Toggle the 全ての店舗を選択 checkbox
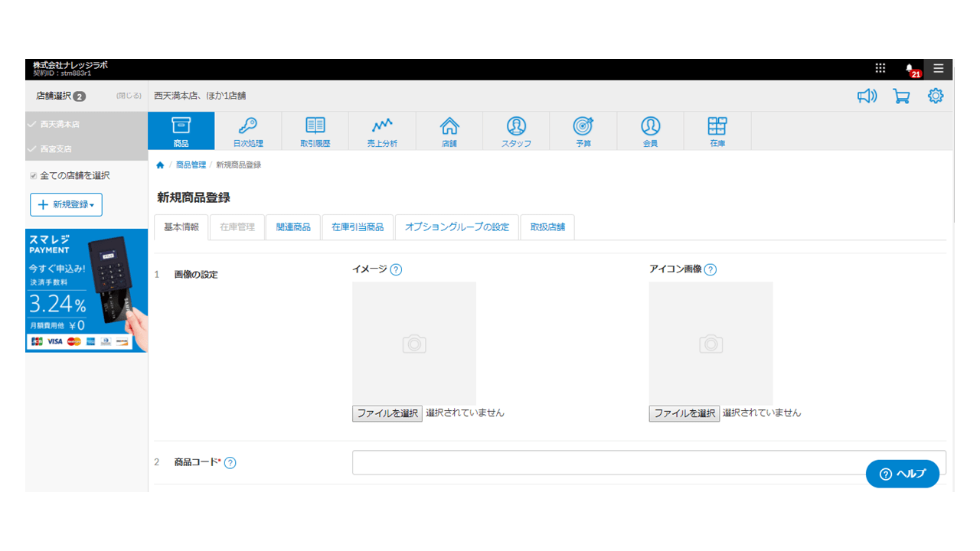The height and width of the screenshot is (551, 980). pyautogui.click(x=33, y=176)
